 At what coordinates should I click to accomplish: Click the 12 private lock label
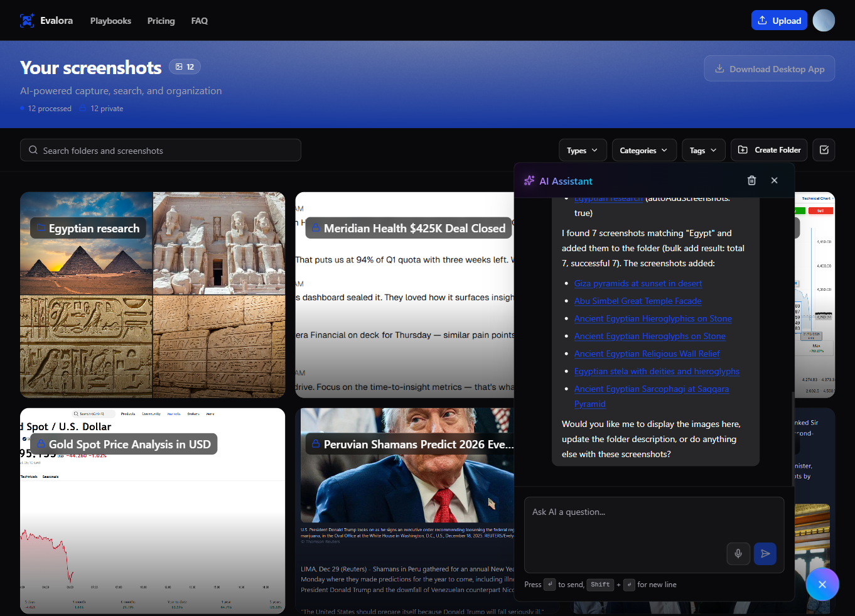coord(101,109)
